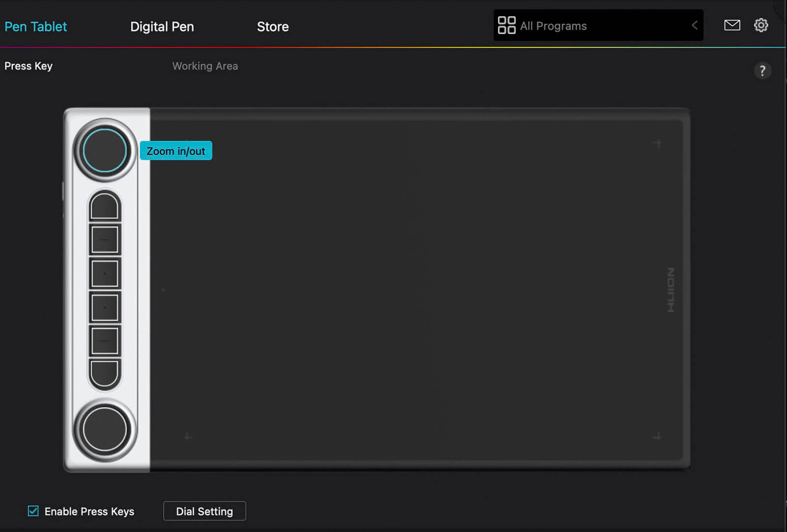The height and width of the screenshot is (532, 787).
Task: Open the Store tab
Action: click(272, 27)
